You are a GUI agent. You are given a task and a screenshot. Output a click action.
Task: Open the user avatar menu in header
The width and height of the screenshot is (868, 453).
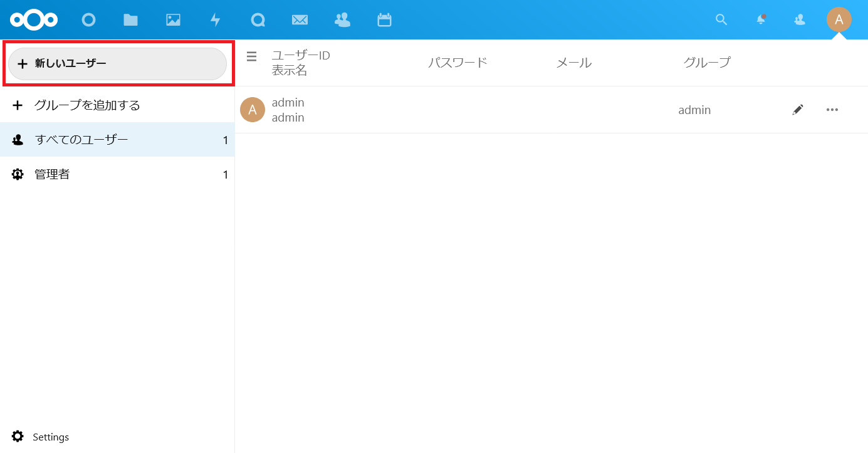pyautogui.click(x=839, y=19)
